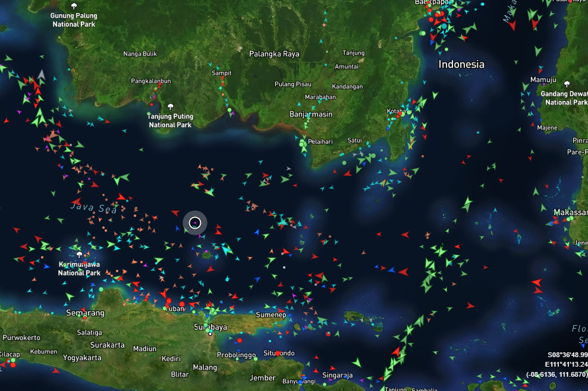Select the large gray vessel arrow off western Borneo
Screen dimensions: 588x391
pos(41,74)
